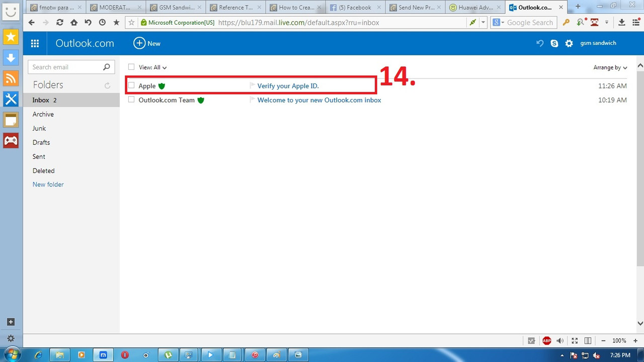This screenshot has width=644, height=362.
Task: Open Welcome to your new Outlook.com inbox
Action: (319, 100)
